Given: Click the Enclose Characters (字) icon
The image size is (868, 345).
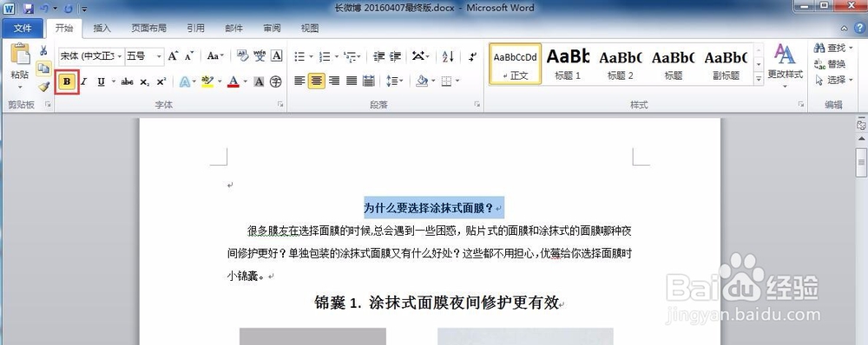Looking at the screenshot, I should [x=276, y=81].
